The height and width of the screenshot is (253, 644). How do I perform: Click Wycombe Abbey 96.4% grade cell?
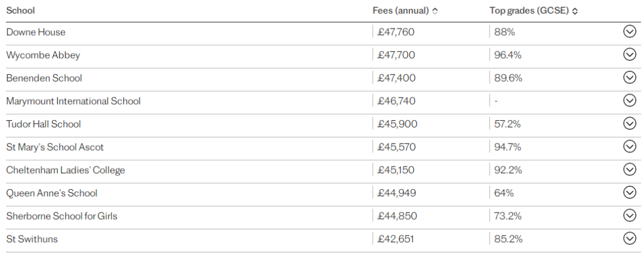(507, 55)
